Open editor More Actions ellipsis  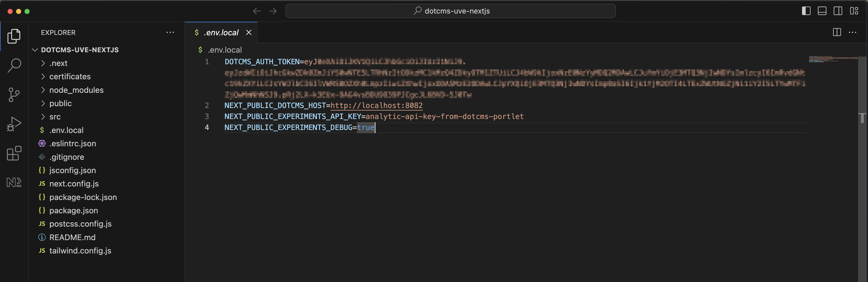click(853, 32)
